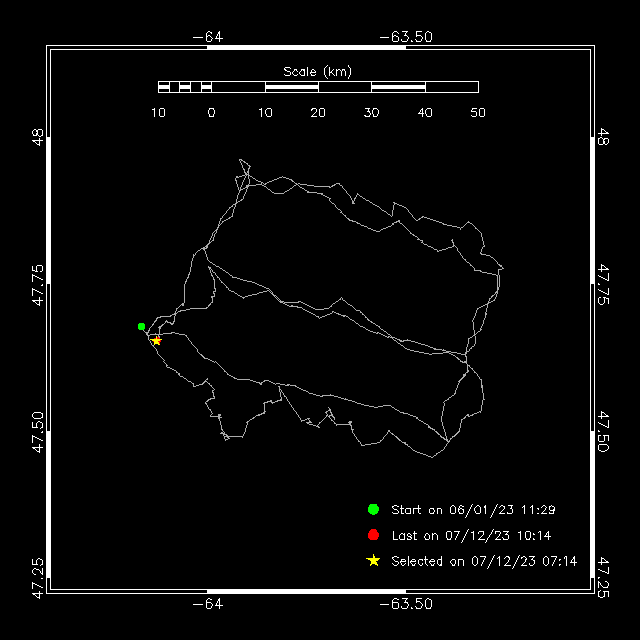Click the left axis label 47.75
Viewport: 640px width, 640px height.
[38, 285]
